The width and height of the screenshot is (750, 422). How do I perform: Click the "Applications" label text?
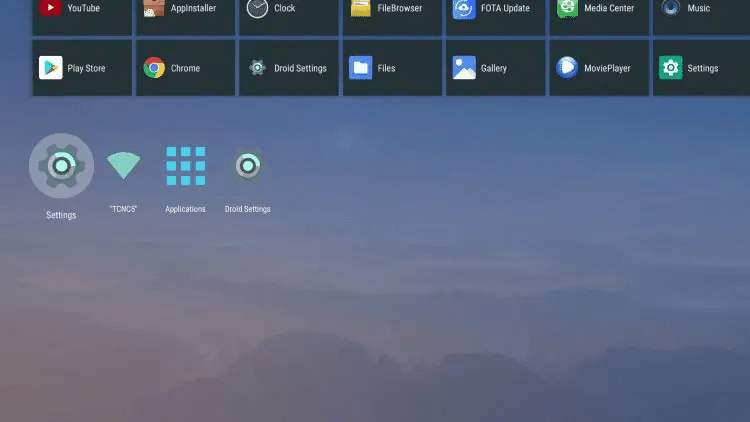(185, 209)
